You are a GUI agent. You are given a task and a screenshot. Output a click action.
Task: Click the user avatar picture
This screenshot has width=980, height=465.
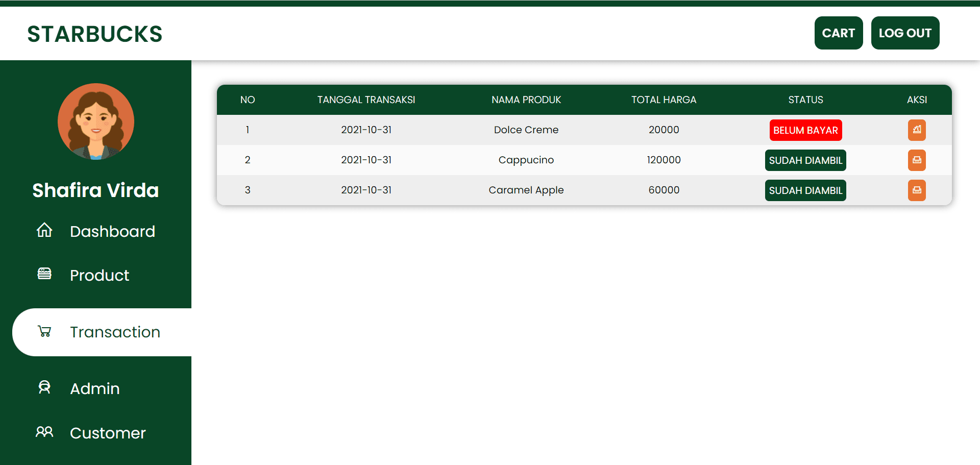[x=96, y=121]
